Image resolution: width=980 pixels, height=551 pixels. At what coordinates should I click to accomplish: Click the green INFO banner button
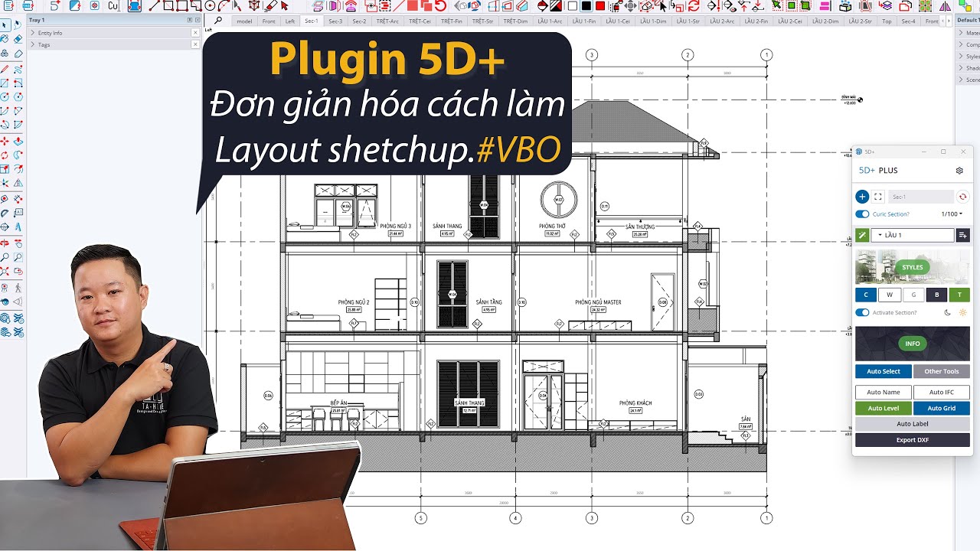(x=913, y=344)
